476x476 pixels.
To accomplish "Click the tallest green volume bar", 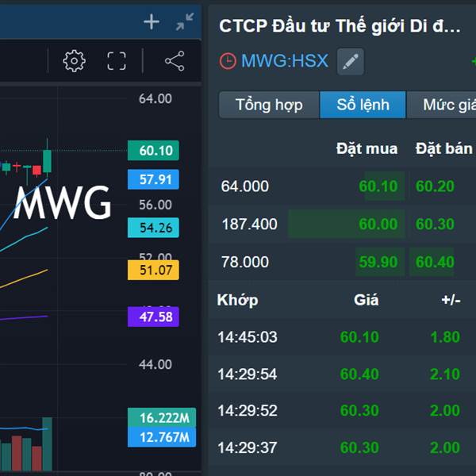I will 47,444.
